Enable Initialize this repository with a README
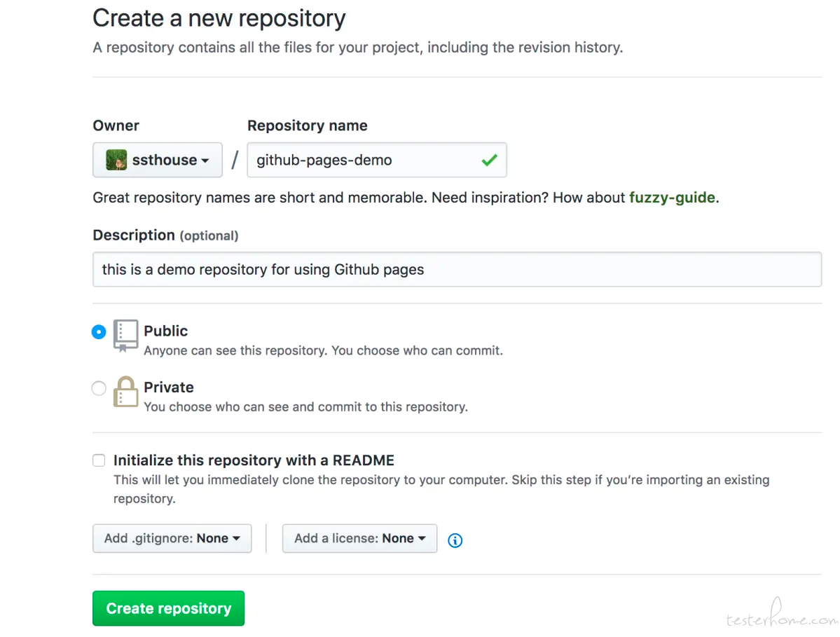This screenshot has width=840, height=637. coord(99,460)
